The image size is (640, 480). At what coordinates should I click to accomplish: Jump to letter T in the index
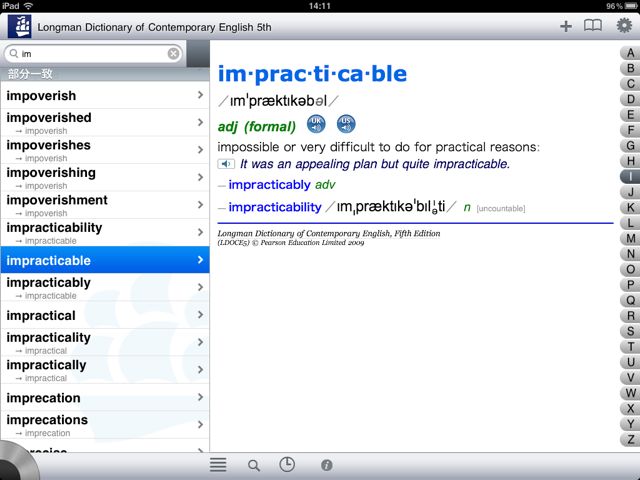coord(630,347)
